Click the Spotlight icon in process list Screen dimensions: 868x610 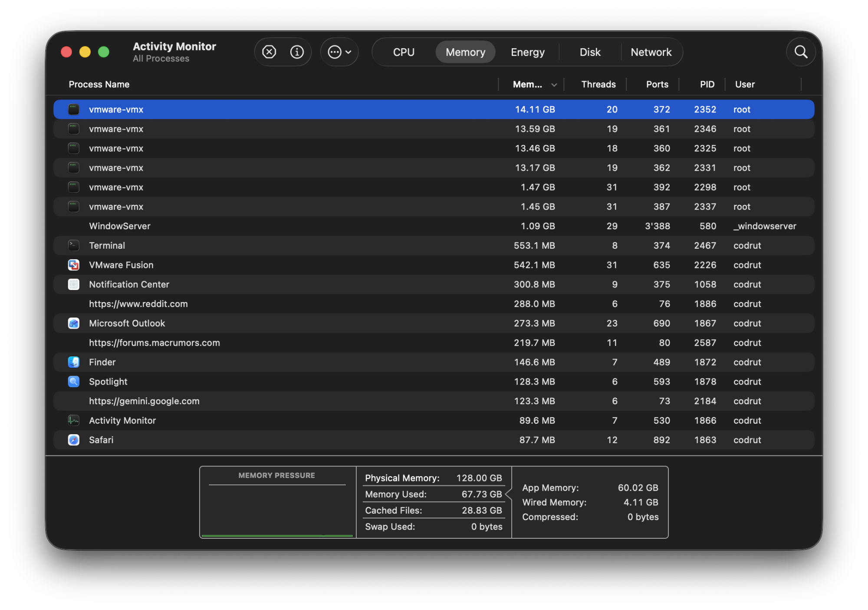(x=74, y=382)
